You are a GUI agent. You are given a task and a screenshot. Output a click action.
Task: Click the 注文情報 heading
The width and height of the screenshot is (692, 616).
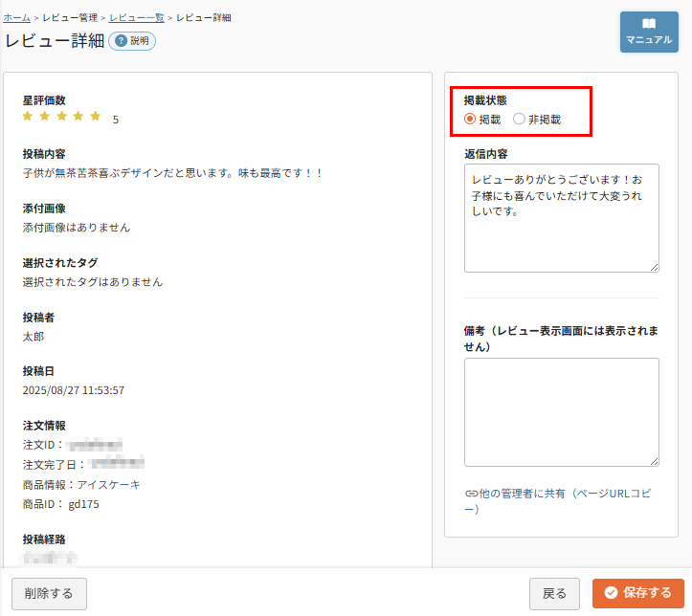click(x=44, y=426)
